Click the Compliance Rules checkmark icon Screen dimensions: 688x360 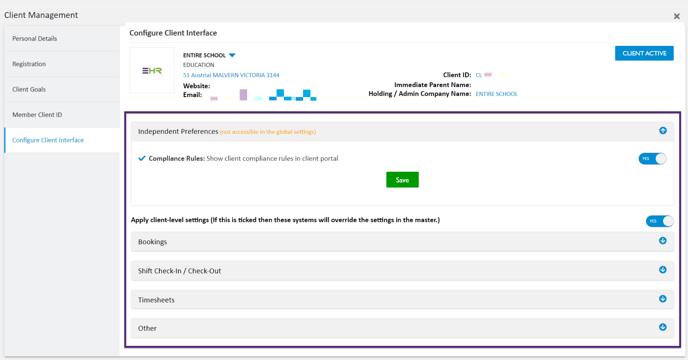pyautogui.click(x=142, y=158)
